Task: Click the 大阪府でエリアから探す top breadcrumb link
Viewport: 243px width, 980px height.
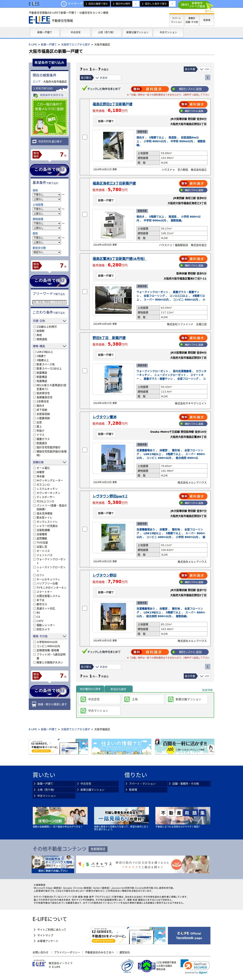Action: click(75, 45)
